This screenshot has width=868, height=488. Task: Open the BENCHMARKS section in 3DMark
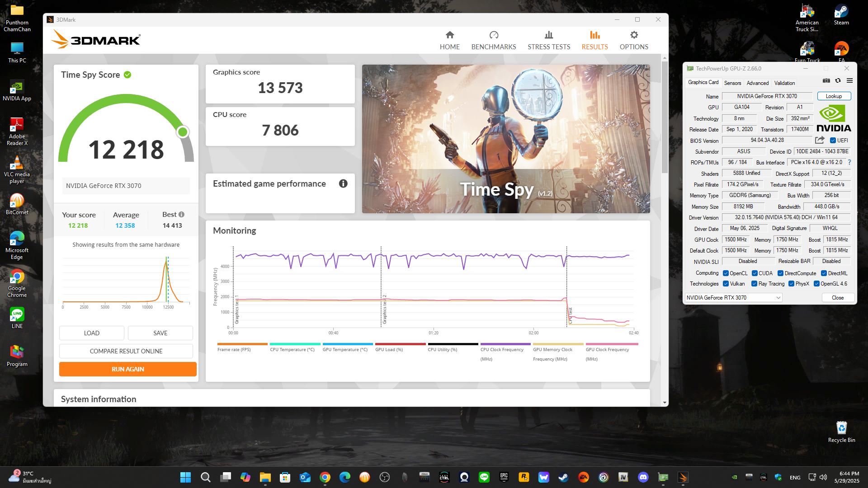click(493, 40)
